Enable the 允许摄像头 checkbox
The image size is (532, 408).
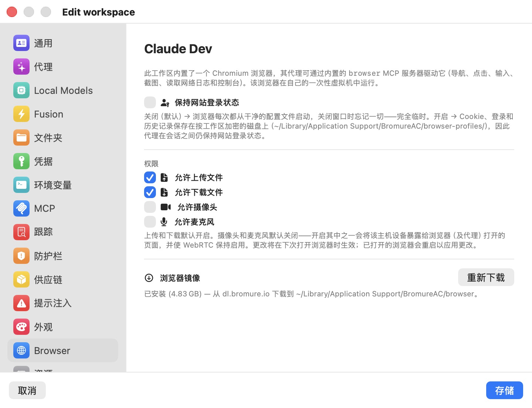coord(150,207)
